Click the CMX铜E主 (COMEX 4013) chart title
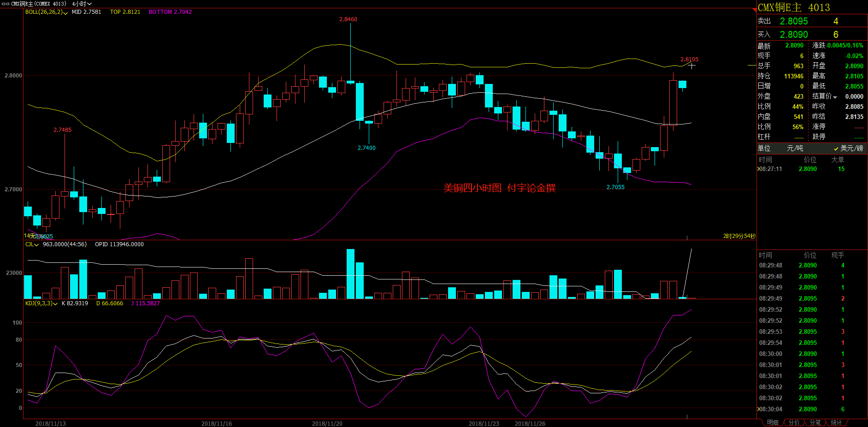This screenshot has width=868, height=427. coord(39,4)
